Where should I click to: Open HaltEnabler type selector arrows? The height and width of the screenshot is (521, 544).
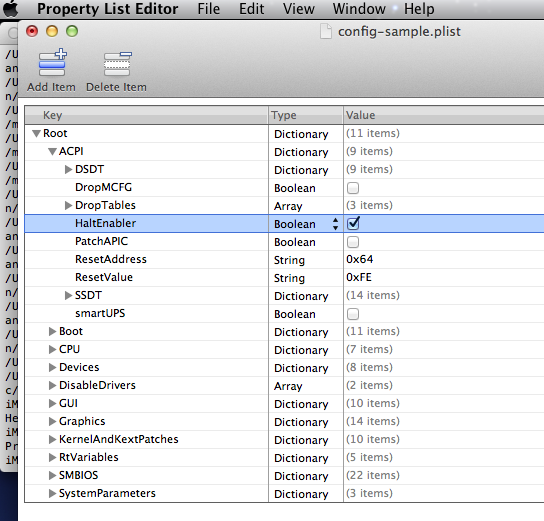tap(335, 224)
